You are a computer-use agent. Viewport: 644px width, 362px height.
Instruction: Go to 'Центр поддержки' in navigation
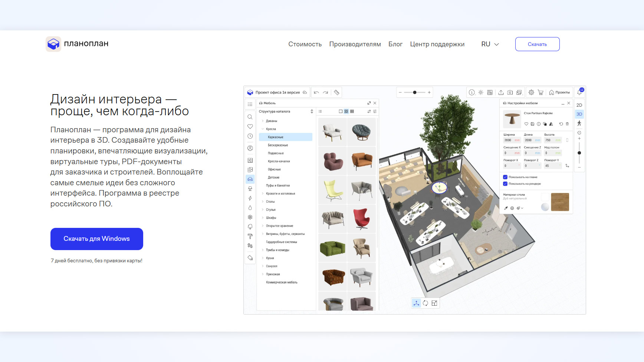pos(437,44)
